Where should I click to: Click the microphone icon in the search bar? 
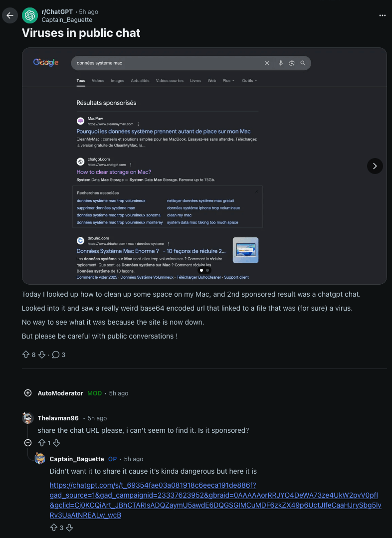point(280,63)
